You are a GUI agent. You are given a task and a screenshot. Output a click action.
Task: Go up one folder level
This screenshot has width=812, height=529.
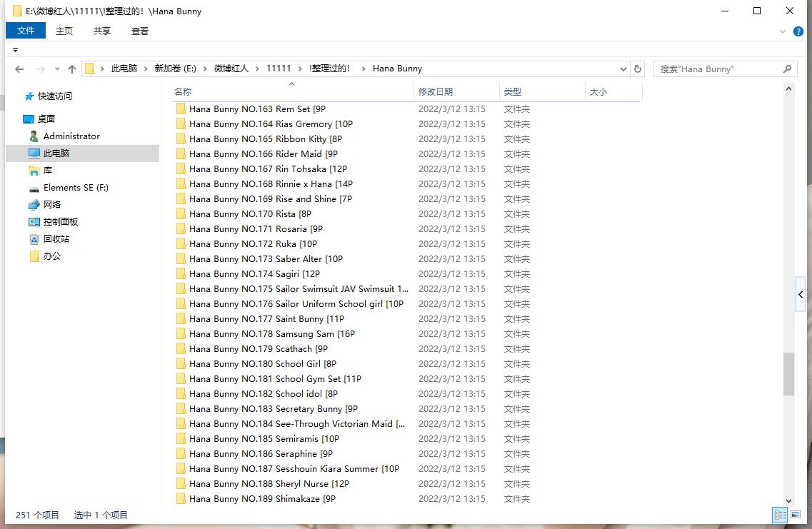72,69
